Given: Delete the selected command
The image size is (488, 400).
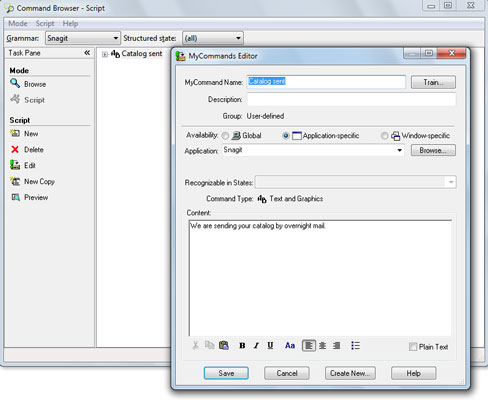Looking at the screenshot, I should pyautogui.click(x=27, y=150).
